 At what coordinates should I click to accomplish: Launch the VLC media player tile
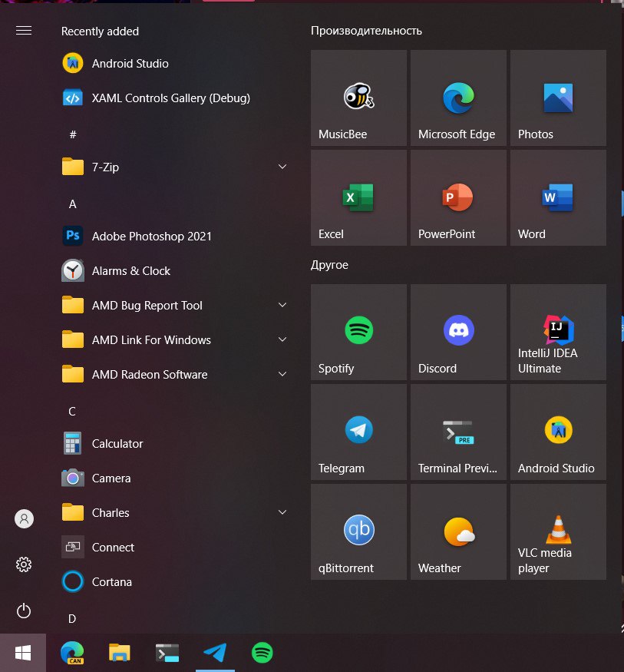pos(558,532)
